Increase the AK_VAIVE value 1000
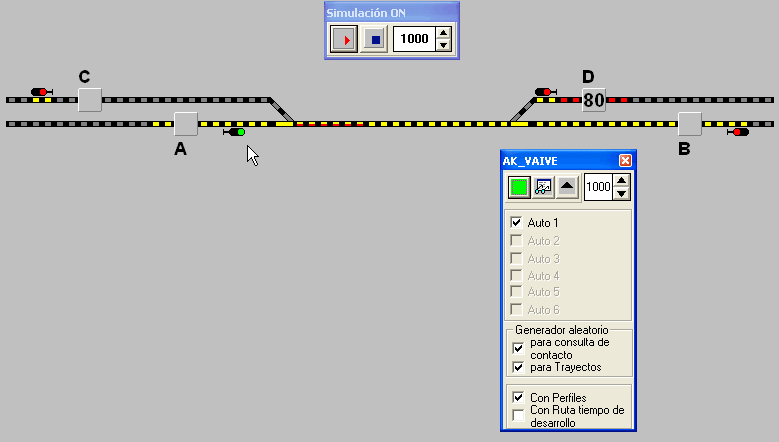This screenshot has width=779, height=442. coord(621,180)
